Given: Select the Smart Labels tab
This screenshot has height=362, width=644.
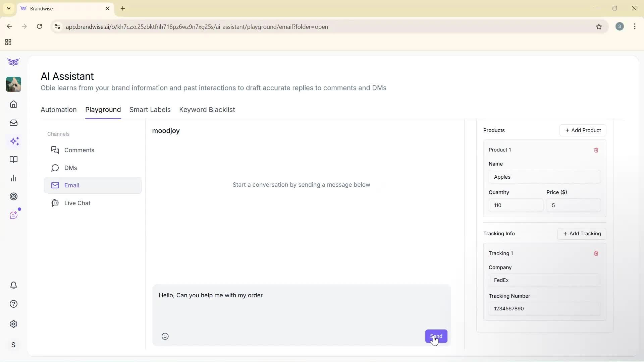Looking at the screenshot, I should [x=150, y=110].
